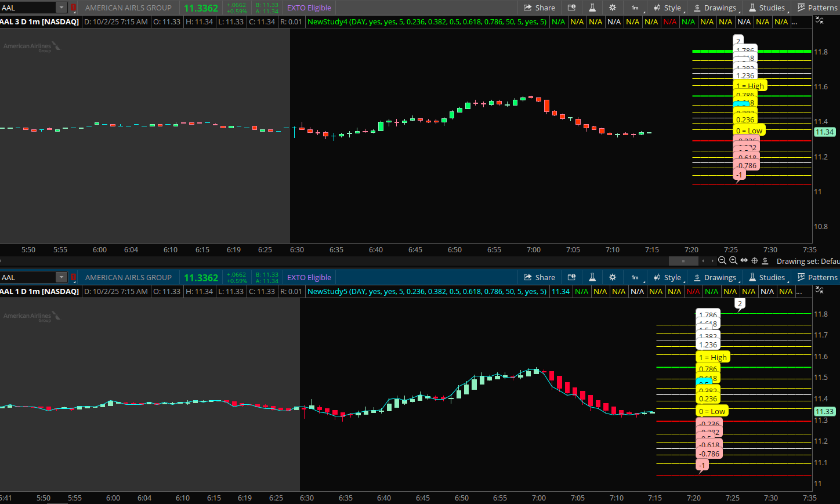Open chart settings gear in top chart
The image size is (840, 504).
(613, 8)
